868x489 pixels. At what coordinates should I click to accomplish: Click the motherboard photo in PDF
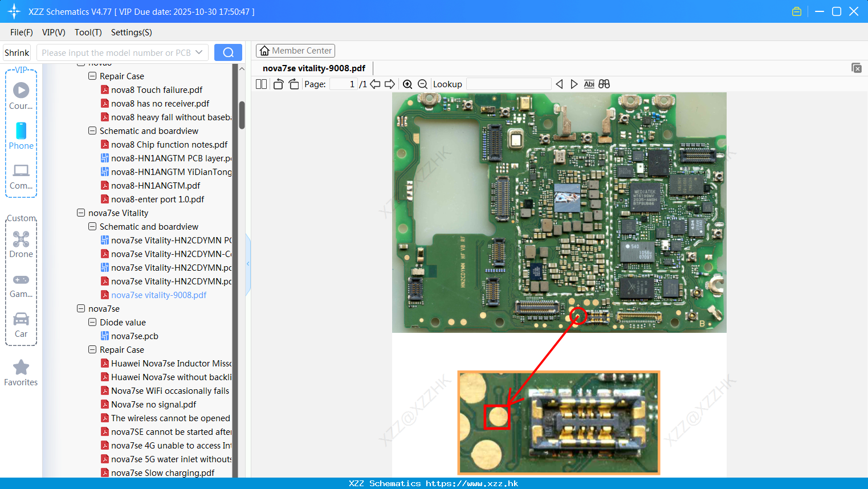[559, 213]
